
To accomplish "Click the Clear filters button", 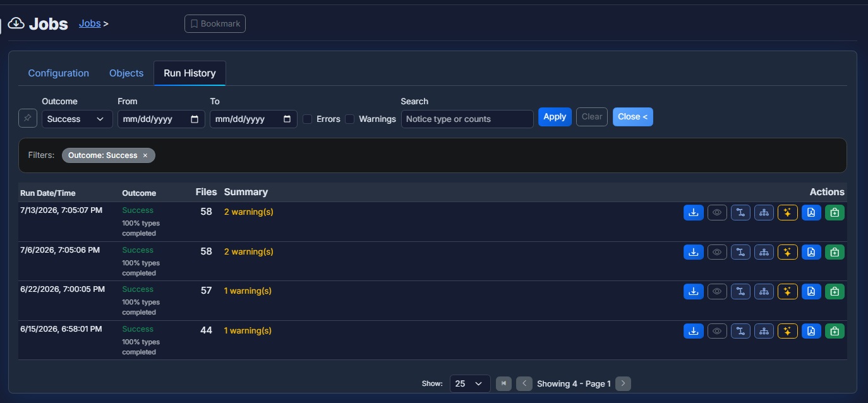I will point(592,117).
